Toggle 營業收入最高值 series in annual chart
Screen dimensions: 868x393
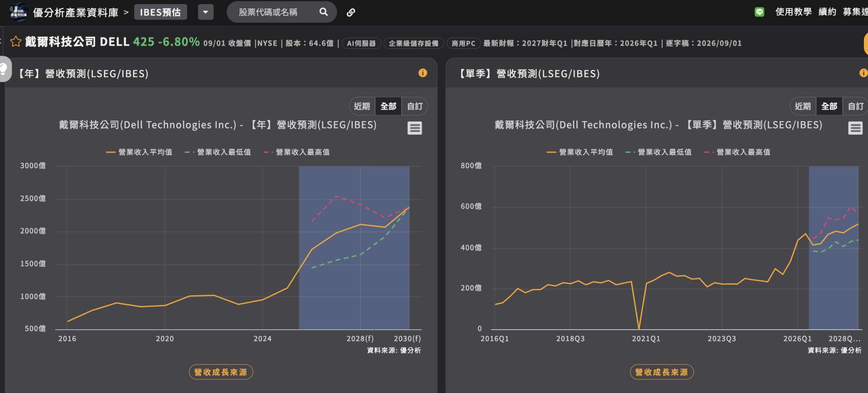tap(297, 152)
